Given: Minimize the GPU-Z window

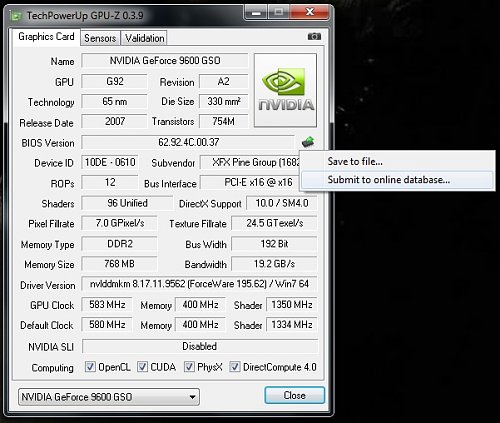Looking at the screenshot, I should pyautogui.click(x=256, y=13).
